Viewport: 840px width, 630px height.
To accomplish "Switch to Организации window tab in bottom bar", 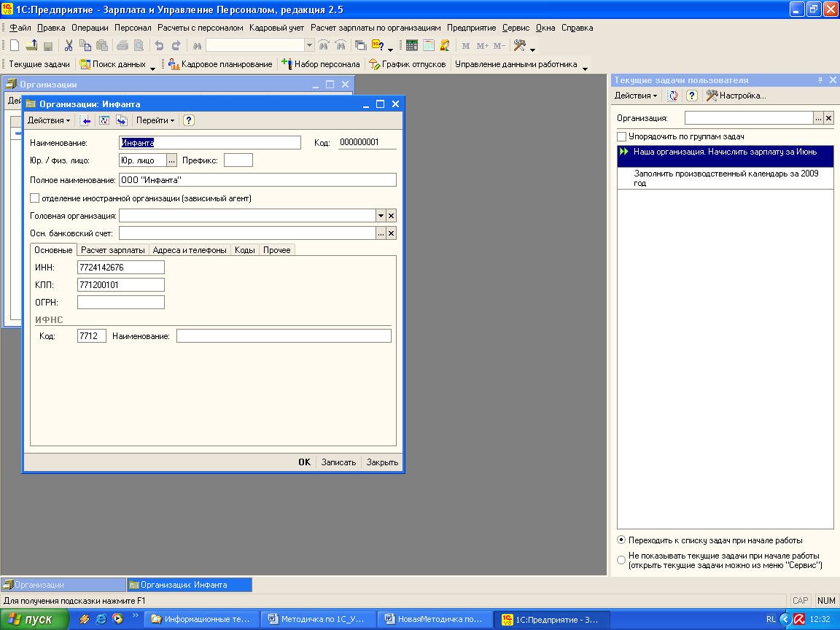I will click(63, 585).
